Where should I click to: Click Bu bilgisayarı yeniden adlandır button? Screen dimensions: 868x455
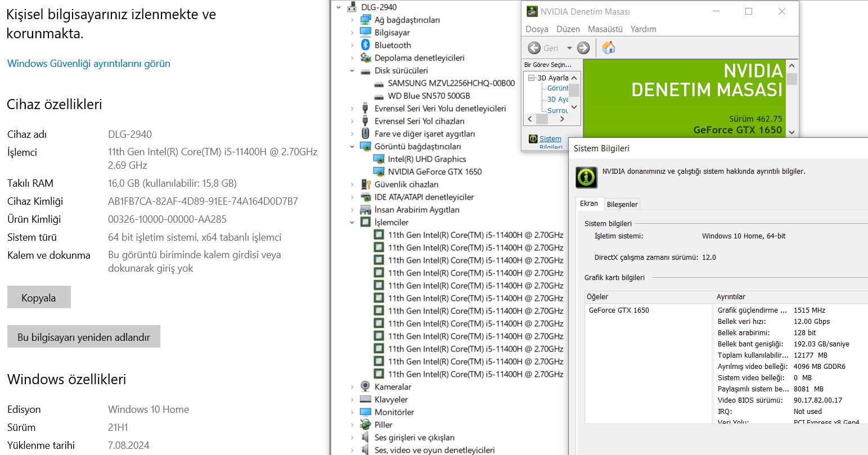tap(84, 337)
